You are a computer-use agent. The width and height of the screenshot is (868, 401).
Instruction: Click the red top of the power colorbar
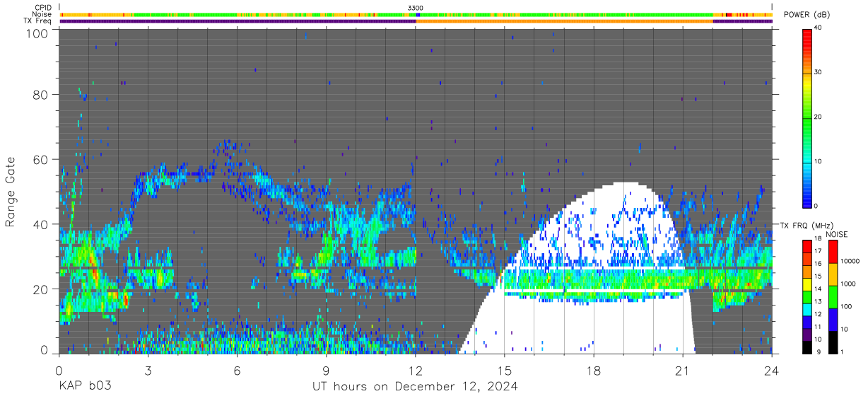coord(807,35)
